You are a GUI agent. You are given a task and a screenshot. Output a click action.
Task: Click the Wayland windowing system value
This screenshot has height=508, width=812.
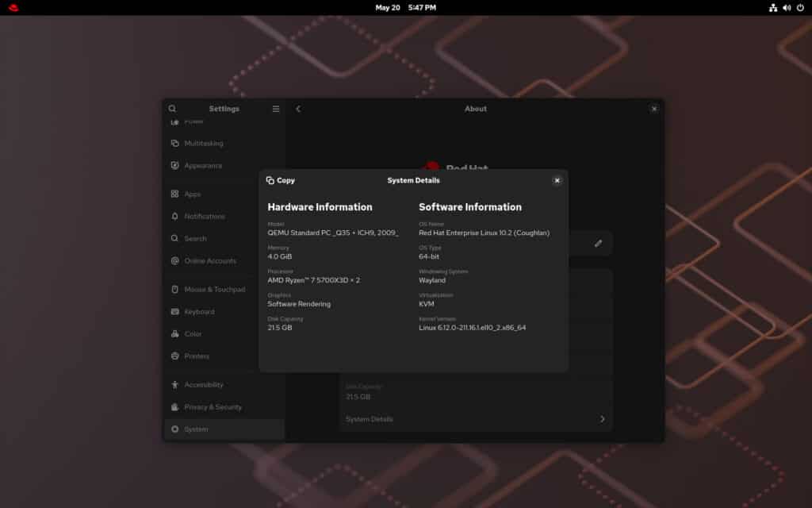point(432,280)
